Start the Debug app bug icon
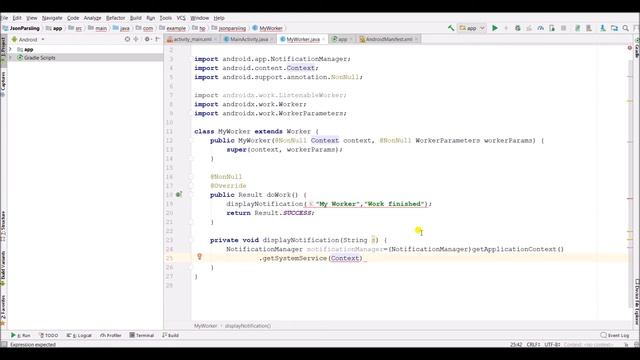The height and width of the screenshot is (360, 640). click(518, 28)
